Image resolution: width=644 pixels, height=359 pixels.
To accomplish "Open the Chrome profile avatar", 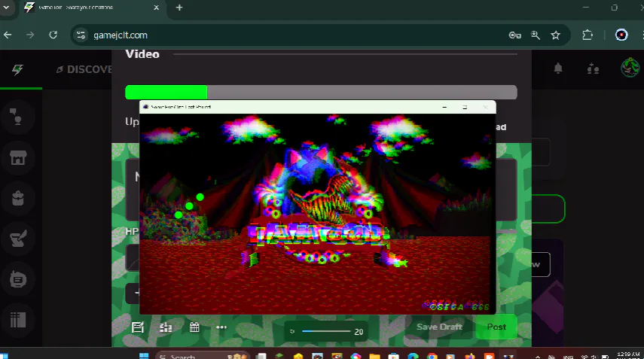I will coord(621,35).
